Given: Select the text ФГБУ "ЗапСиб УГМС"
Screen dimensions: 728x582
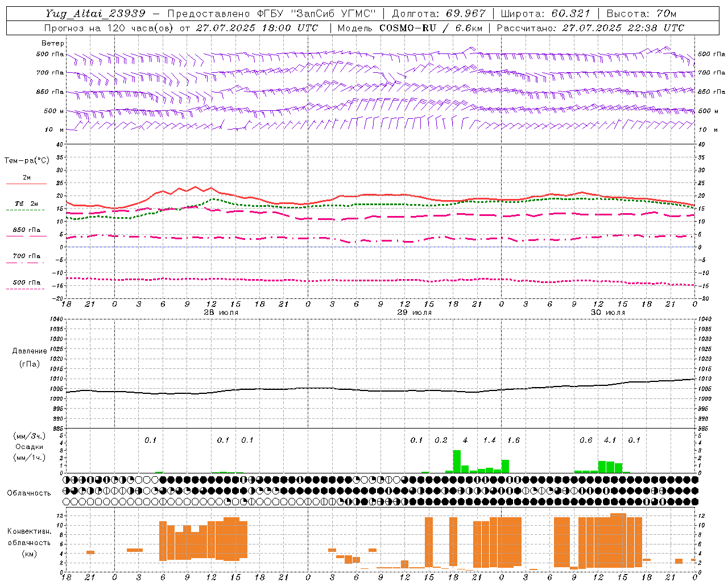Looking at the screenshot, I should click(317, 14).
